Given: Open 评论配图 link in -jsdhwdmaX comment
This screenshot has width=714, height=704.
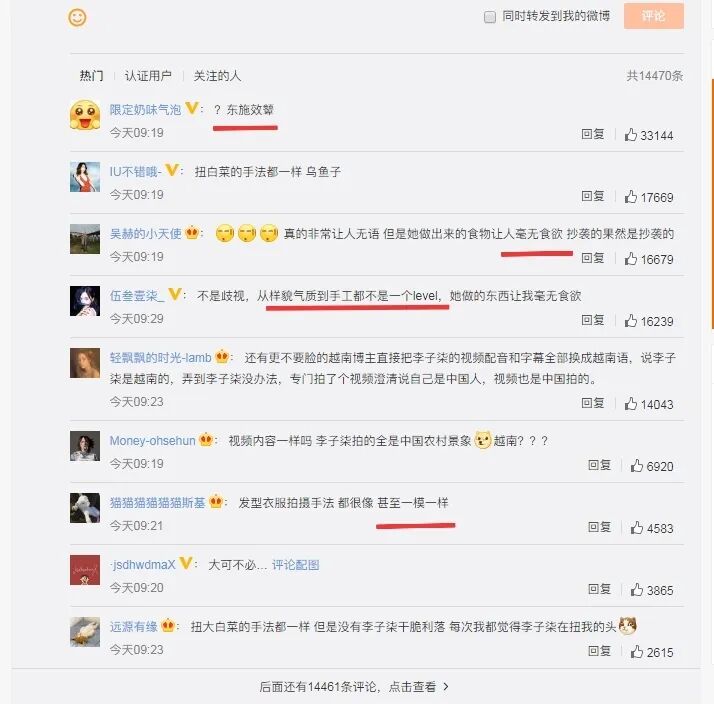Looking at the screenshot, I should [296, 565].
